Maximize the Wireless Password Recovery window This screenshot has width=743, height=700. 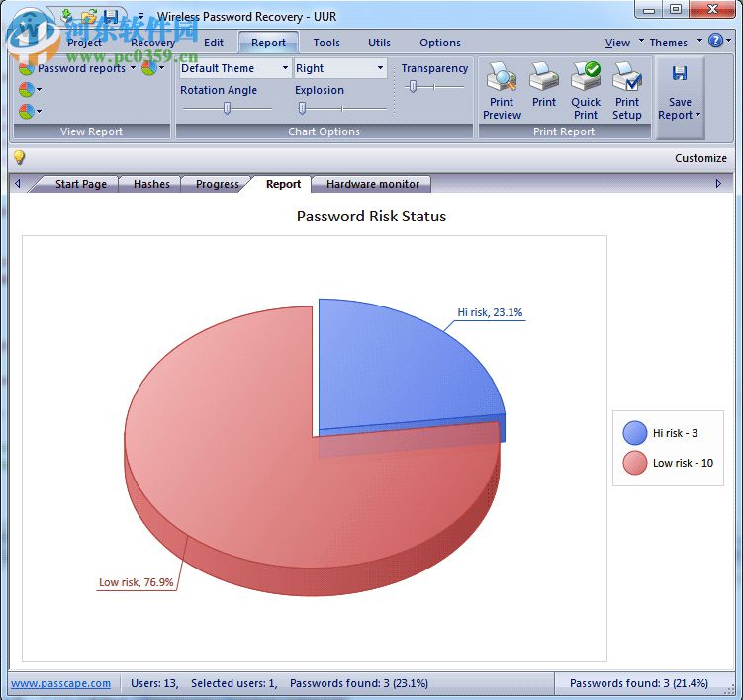pos(676,10)
